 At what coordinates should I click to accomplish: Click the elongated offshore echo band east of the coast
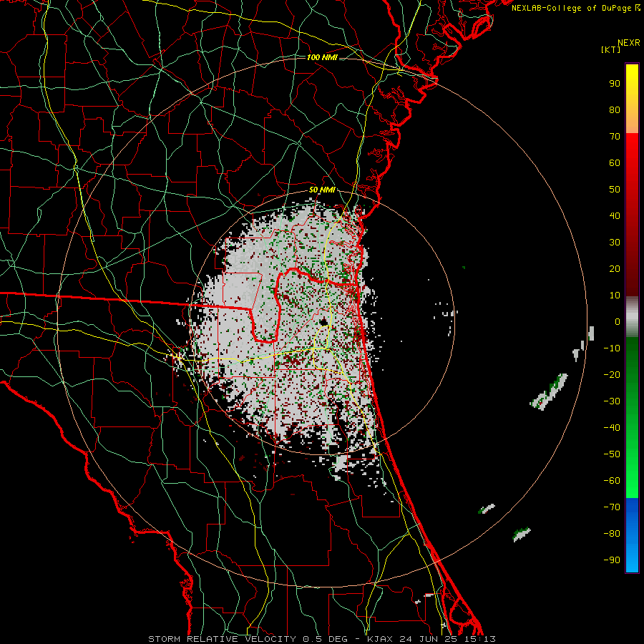point(549,392)
